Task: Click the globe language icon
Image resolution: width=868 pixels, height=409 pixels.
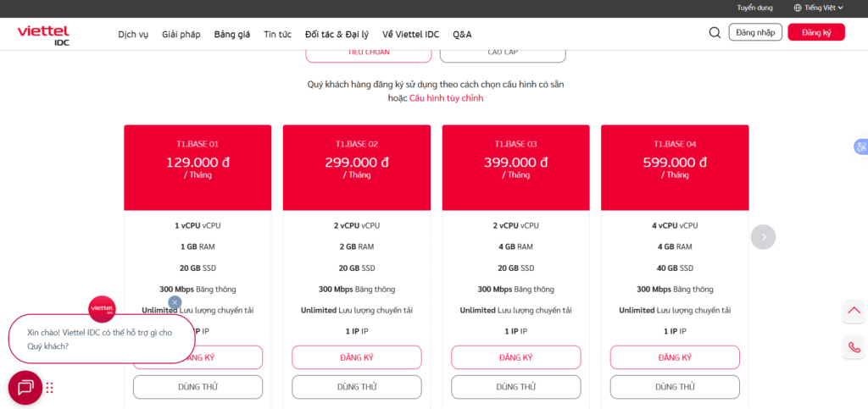Action: [x=798, y=8]
